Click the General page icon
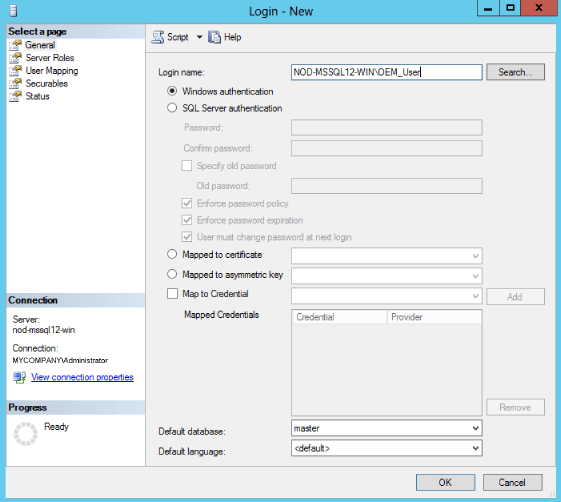 pyautogui.click(x=15, y=45)
